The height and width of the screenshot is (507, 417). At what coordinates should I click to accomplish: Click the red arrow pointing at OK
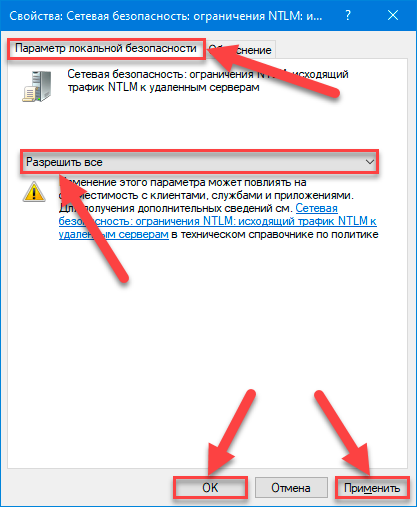[230, 433]
